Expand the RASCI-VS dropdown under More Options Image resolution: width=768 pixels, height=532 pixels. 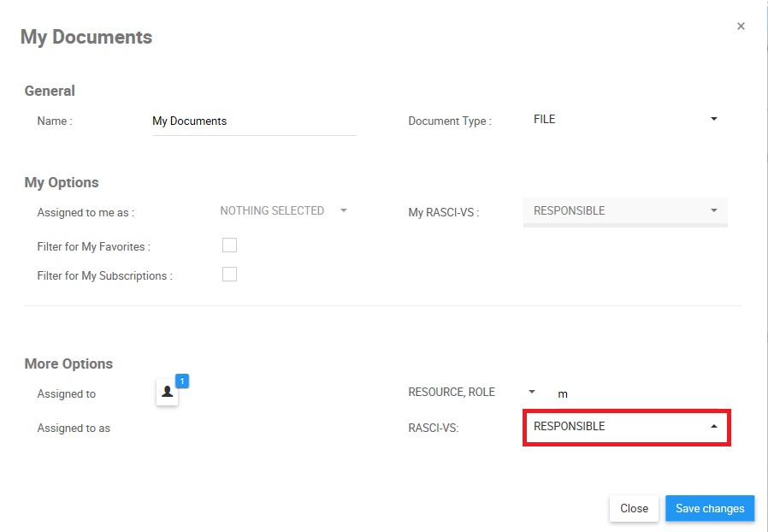[x=625, y=427]
